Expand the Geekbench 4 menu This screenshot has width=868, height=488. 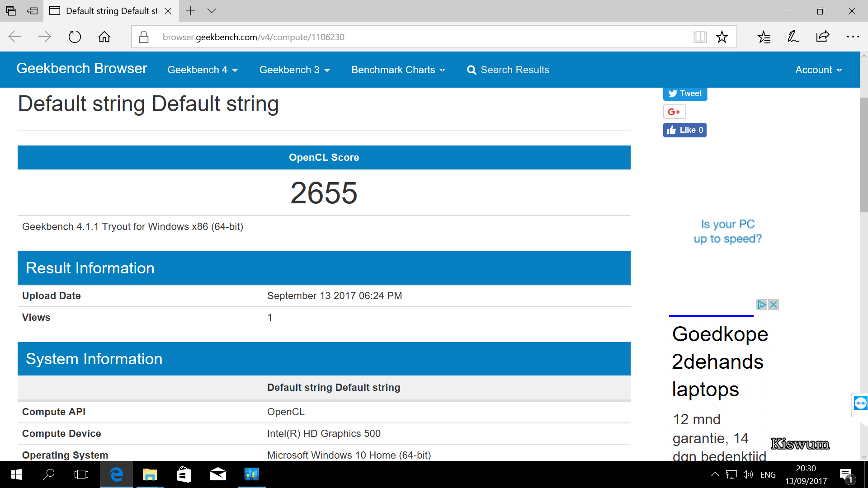tap(203, 70)
